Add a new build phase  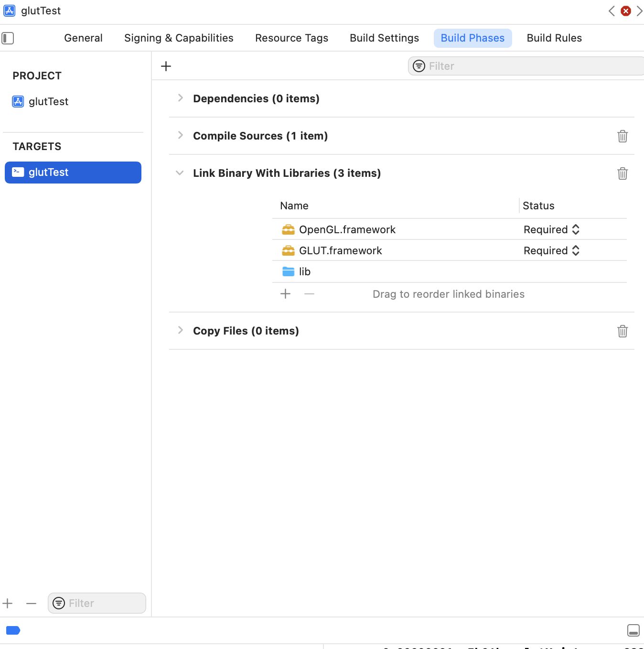pyautogui.click(x=166, y=66)
